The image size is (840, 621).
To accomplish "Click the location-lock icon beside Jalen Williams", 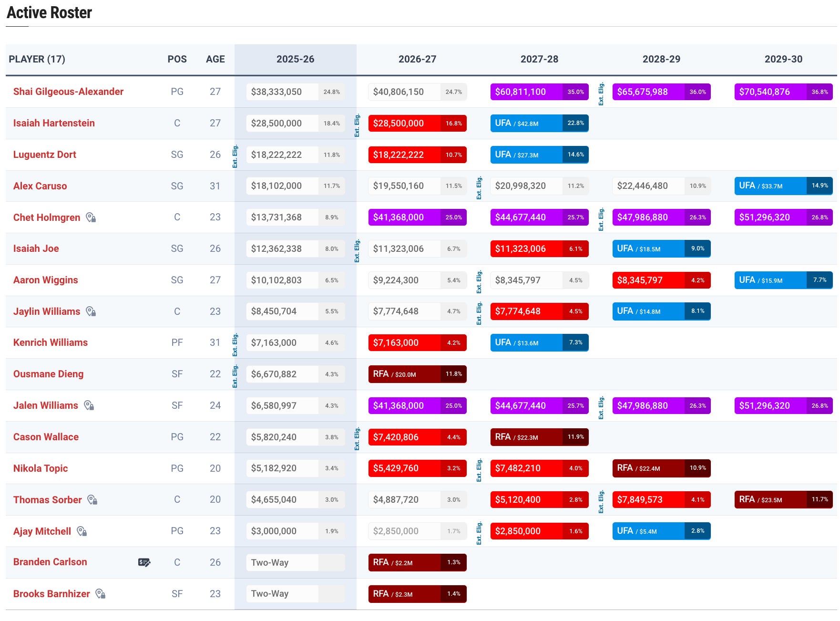I will 89,405.
